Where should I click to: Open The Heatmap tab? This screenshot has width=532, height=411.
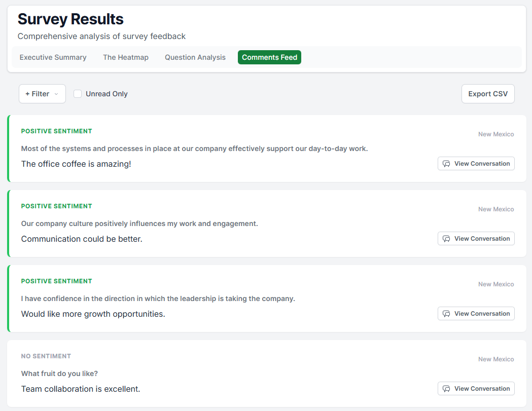click(x=126, y=57)
